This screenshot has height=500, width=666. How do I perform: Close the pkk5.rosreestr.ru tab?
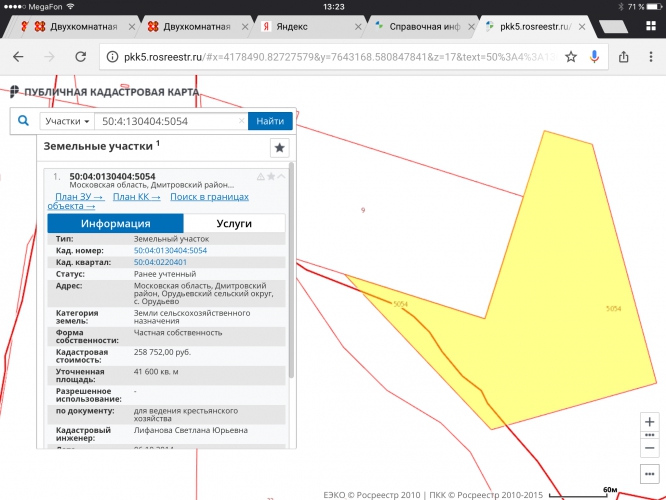(582, 27)
